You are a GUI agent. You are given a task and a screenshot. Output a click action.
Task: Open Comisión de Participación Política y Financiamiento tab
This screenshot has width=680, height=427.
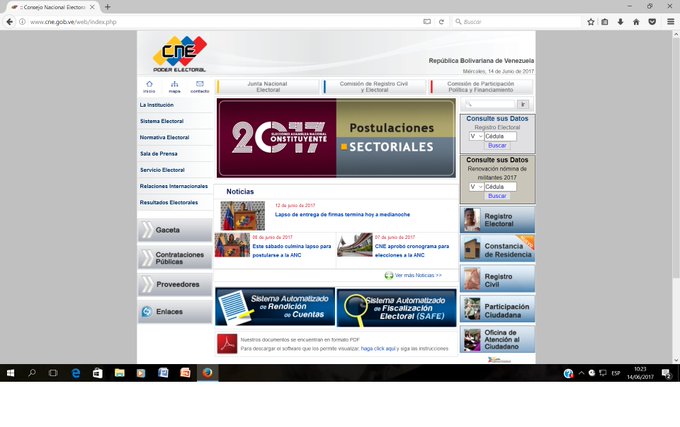(481, 87)
